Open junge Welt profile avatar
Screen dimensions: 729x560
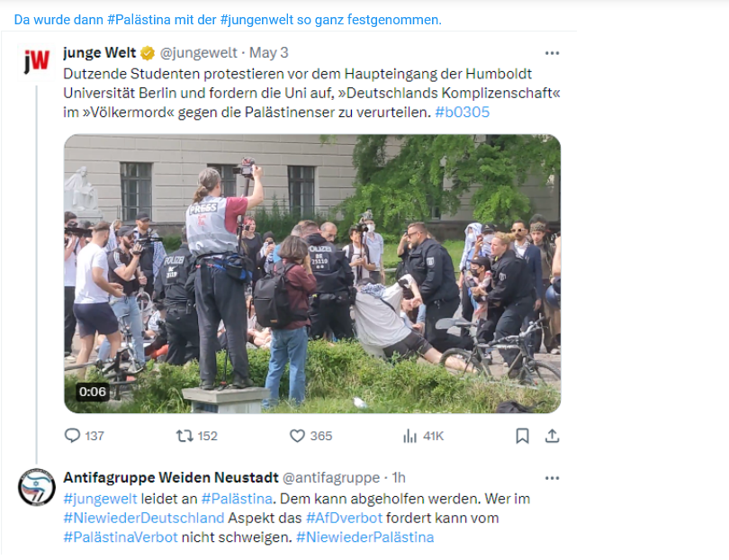[x=37, y=61]
